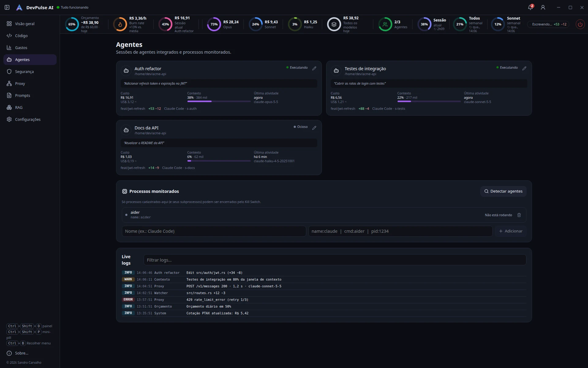588x368 pixels.
Task: Click the DevPulse AI logo
Action: [19, 7]
